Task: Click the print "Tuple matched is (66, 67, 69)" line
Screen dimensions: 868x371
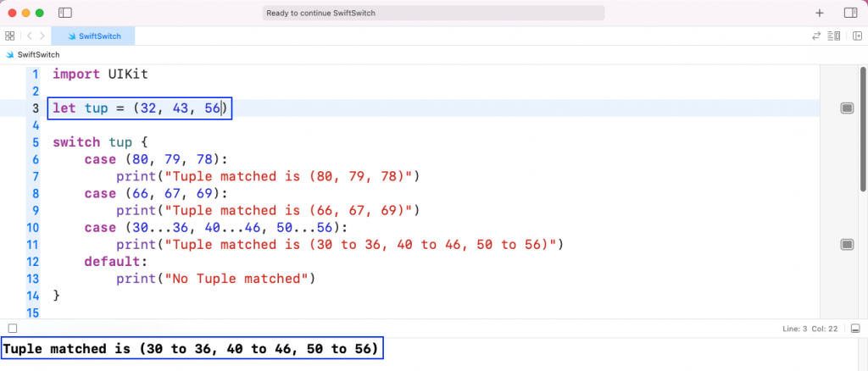Action: [x=268, y=210]
